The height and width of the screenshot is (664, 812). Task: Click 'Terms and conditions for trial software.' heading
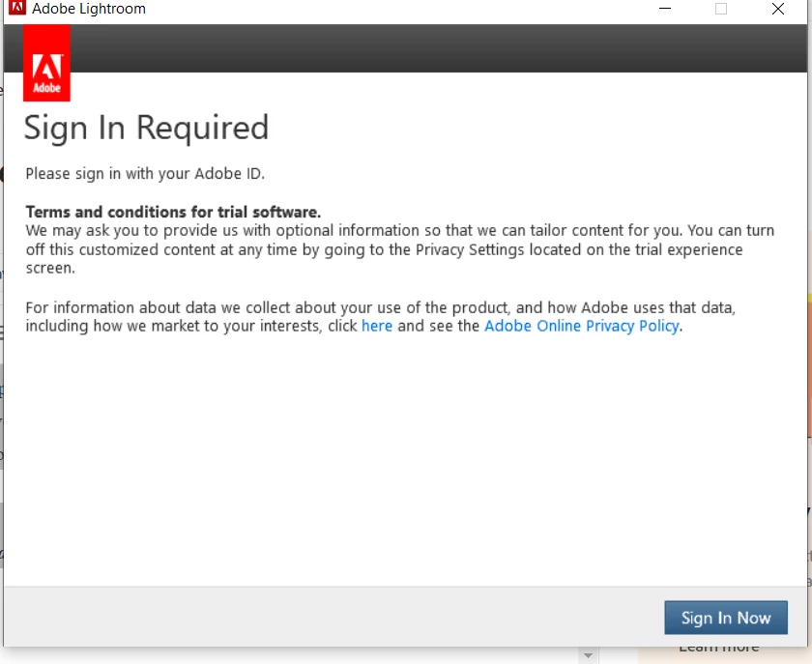click(173, 212)
